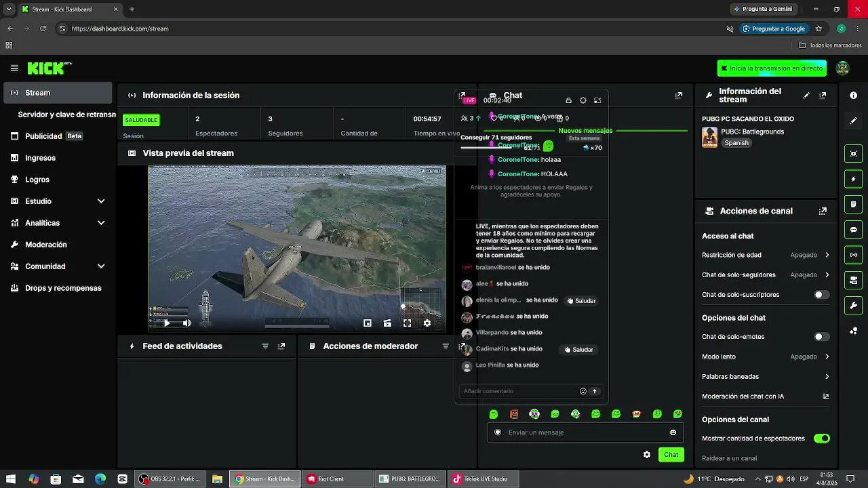Toggle chat bubble widget in right sidebar

click(853, 230)
